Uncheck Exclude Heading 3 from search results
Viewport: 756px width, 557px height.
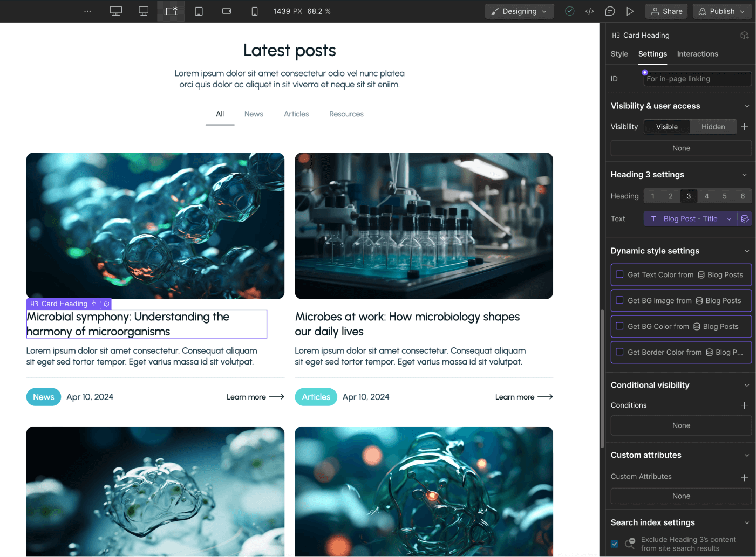(x=614, y=544)
